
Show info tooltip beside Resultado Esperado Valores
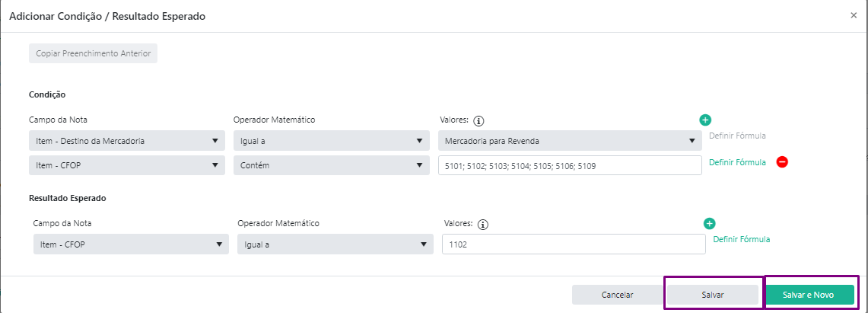483,225
